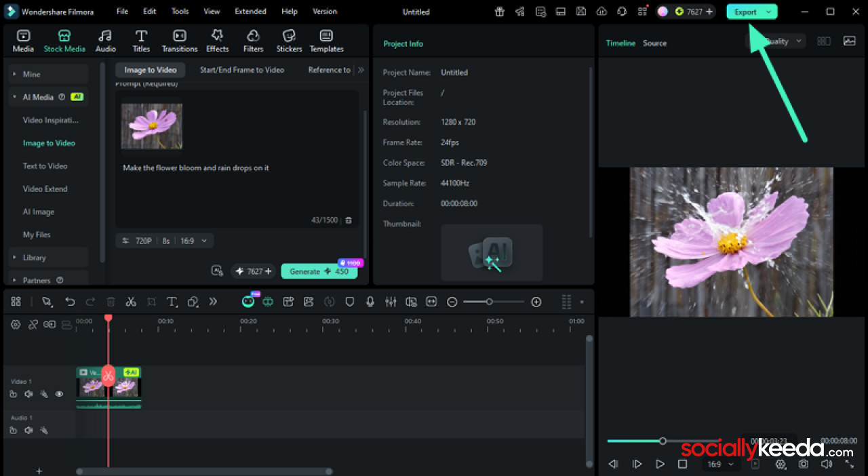
Task: Open Video Extend in sidebar
Action: 45,189
